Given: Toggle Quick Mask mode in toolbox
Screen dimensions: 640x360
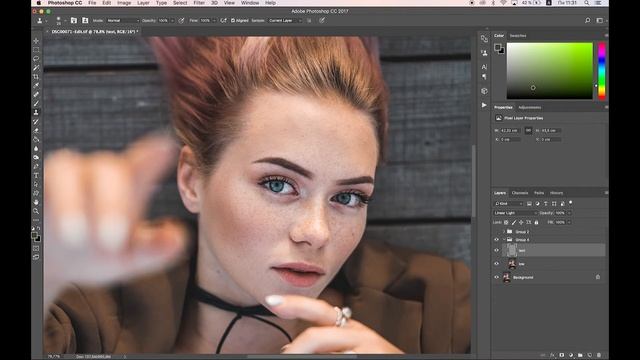Looking at the screenshot, I should (x=36, y=248).
